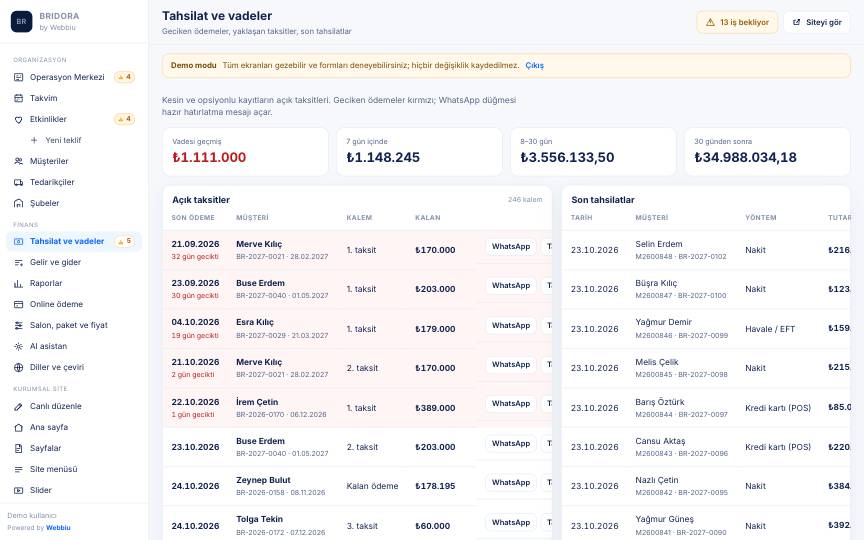Click WhatsApp button for Tolga Tekin
This screenshot has height=540, width=864.
pyautogui.click(x=511, y=522)
